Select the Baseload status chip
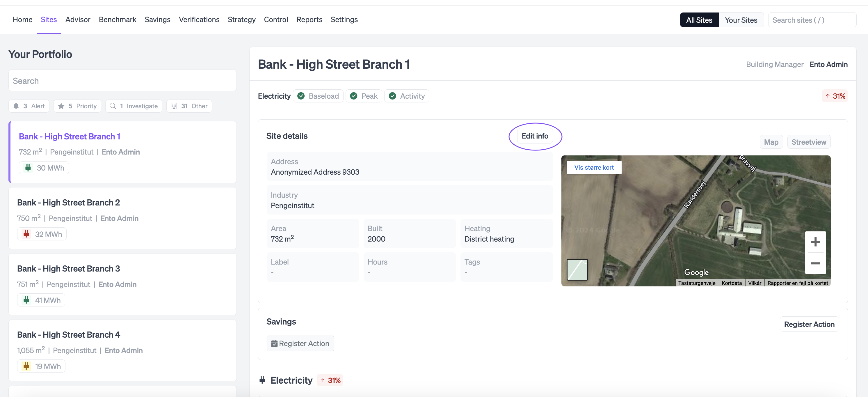The image size is (868, 397). click(x=318, y=96)
